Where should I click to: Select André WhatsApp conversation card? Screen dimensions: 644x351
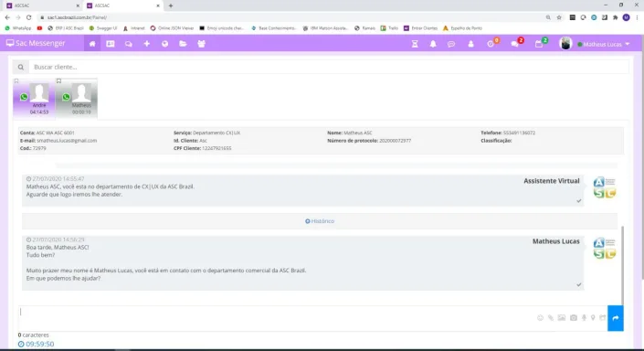pyautogui.click(x=34, y=98)
